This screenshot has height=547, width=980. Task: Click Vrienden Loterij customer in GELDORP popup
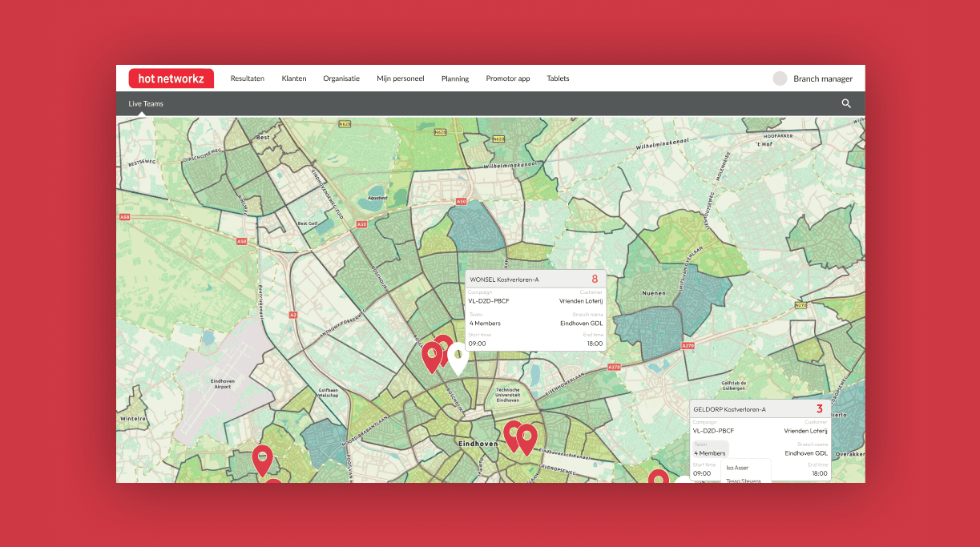[x=806, y=431]
